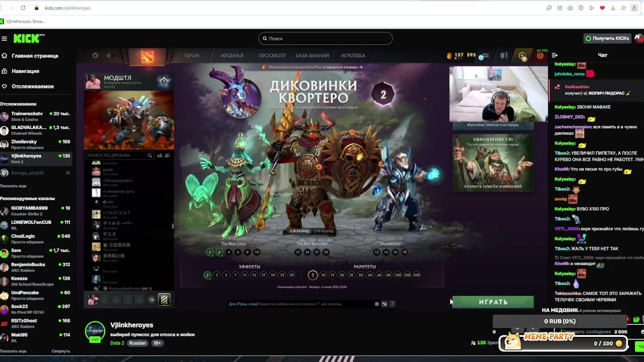Open the Maki95 recommended channel

click(x=35, y=337)
